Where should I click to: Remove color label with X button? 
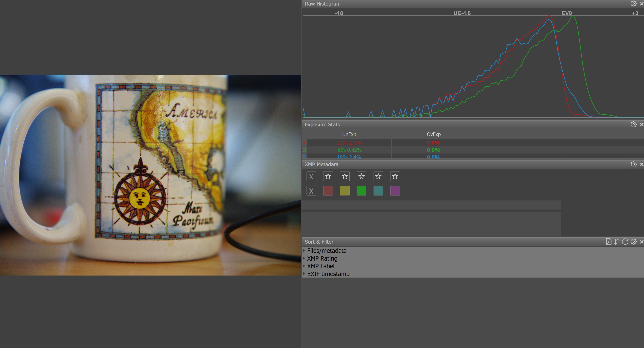pos(311,191)
